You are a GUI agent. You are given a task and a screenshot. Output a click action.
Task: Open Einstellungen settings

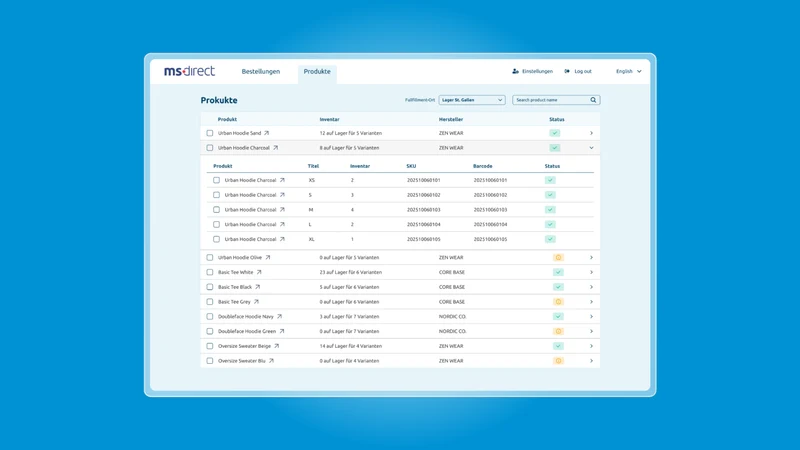(x=533, y=71)
